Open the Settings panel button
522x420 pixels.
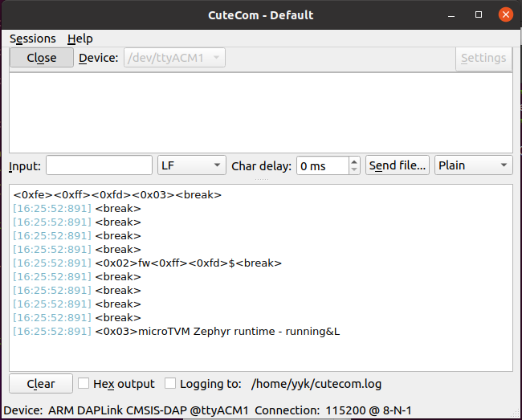click(x=483, y=58)
